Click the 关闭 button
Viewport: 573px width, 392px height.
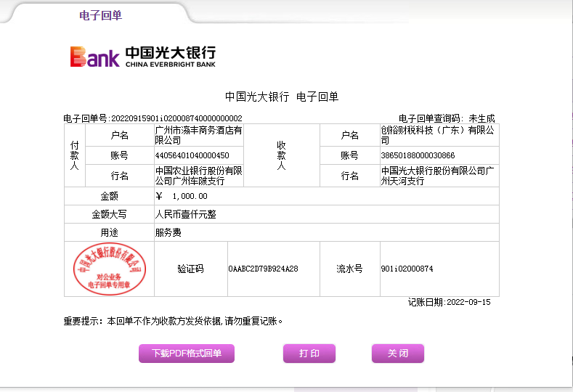coord(398,354)
